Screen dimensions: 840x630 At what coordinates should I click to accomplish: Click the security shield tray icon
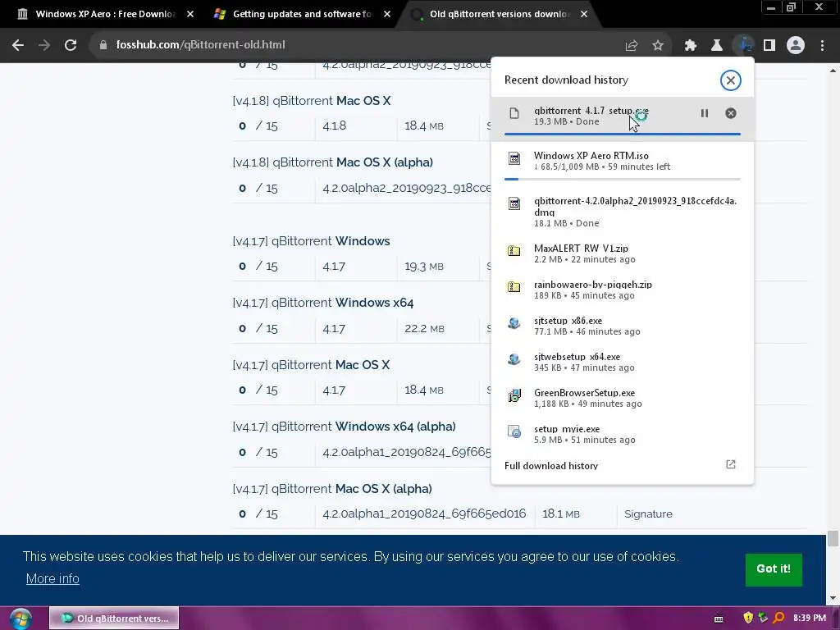748,619
